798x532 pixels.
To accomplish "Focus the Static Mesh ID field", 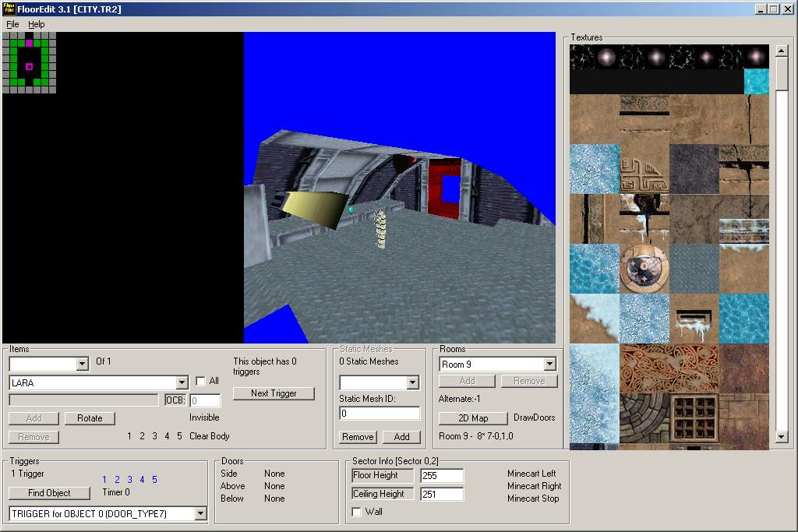I will click(x=380, y=414).
